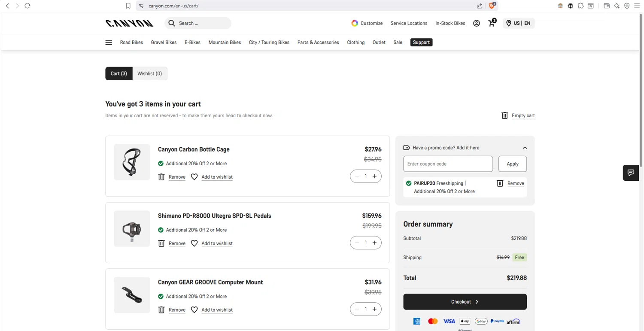Open Service Locations link
The image size is (644, 331).
[409, 23]
